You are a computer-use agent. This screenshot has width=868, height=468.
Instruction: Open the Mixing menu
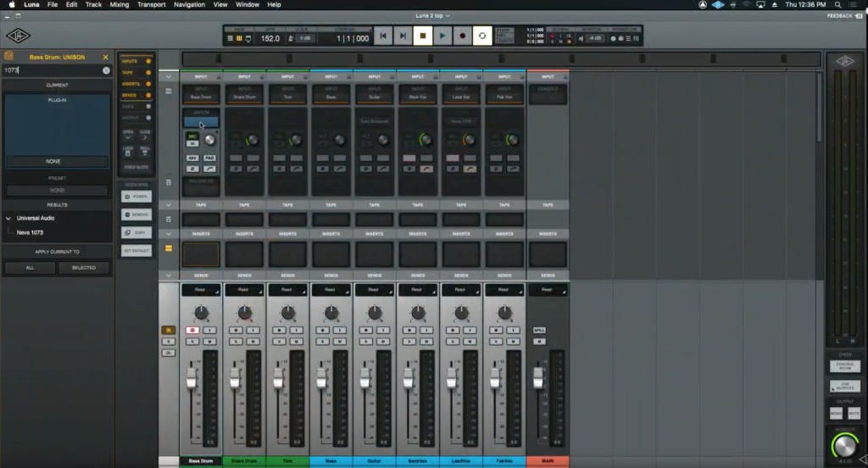119,4
